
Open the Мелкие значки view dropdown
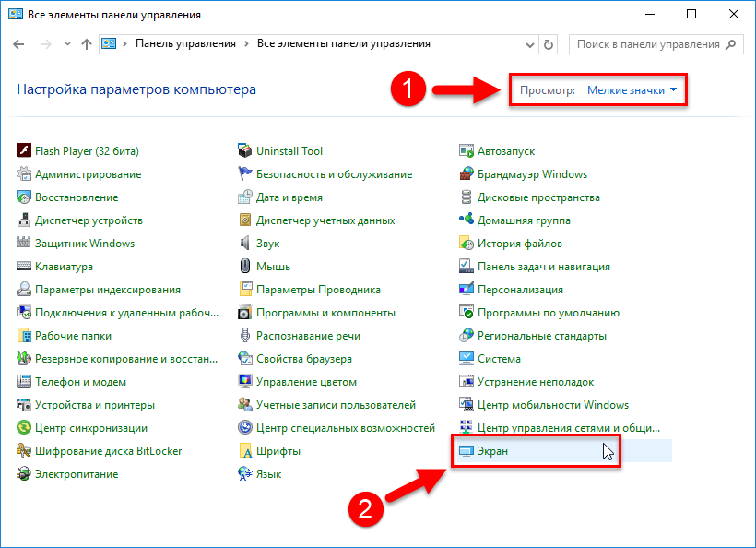point(632,90)
